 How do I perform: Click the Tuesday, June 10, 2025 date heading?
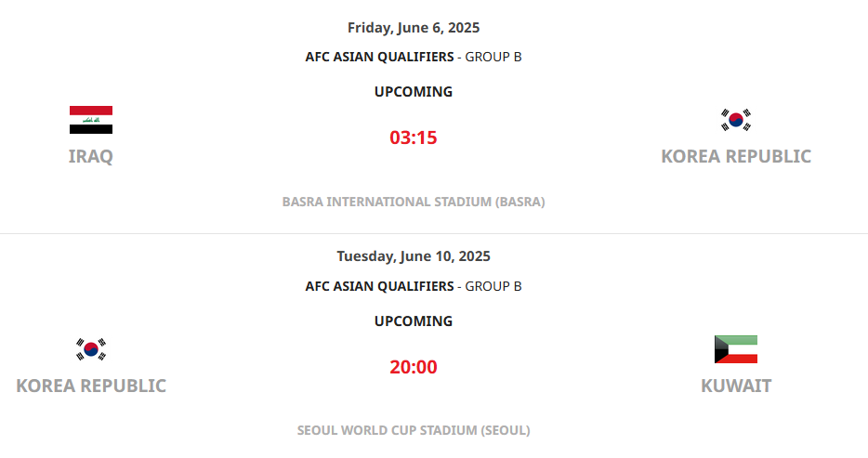click(x=414, y=256)
